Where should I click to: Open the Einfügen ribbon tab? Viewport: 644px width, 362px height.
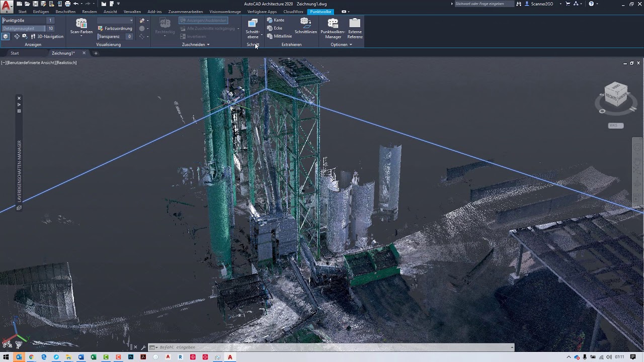41,12
